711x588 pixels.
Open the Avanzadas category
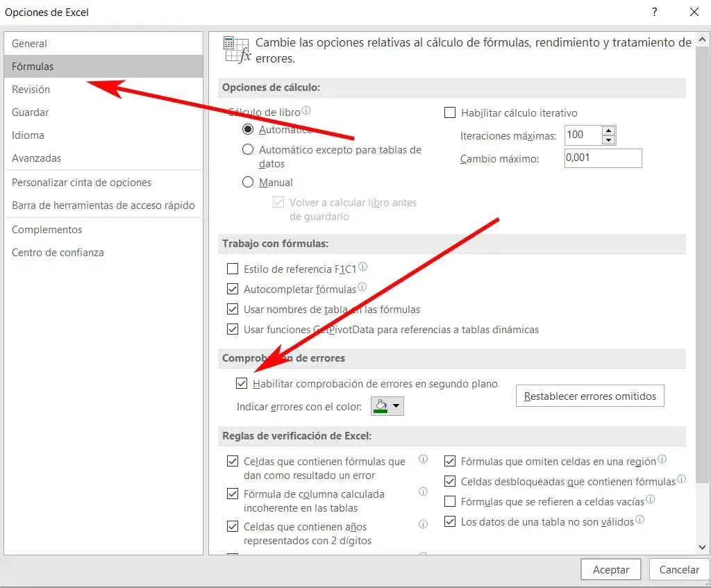(x=103, y=158)
